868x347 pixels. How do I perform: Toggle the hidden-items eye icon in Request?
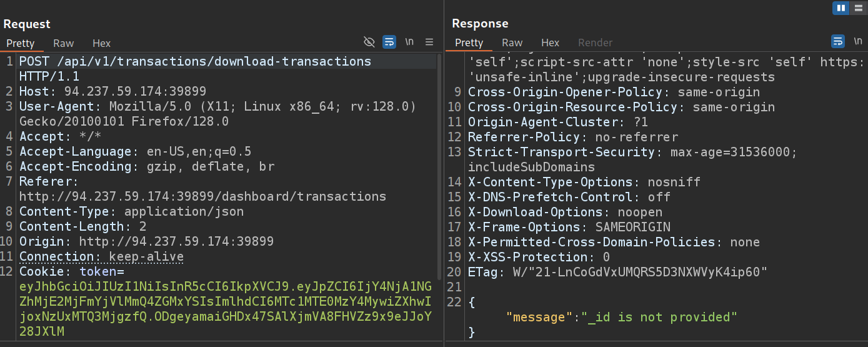(369, 43)
